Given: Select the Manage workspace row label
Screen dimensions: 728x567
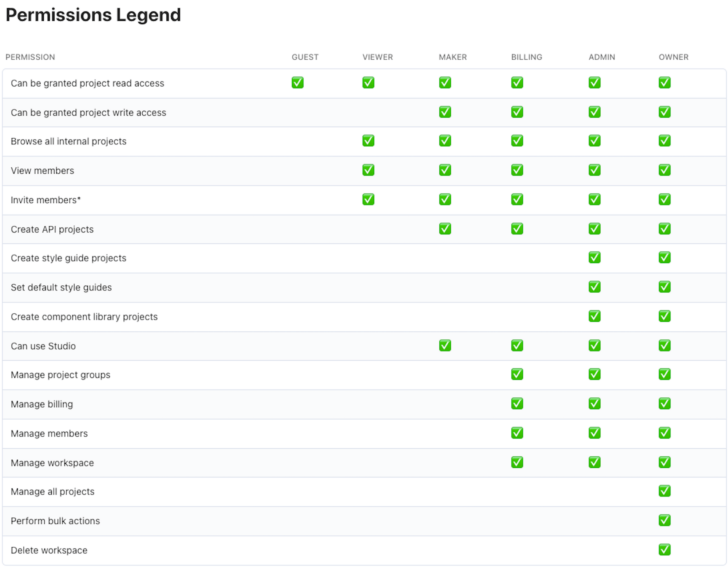Looking at the screenshot, I should pos(52,463).
